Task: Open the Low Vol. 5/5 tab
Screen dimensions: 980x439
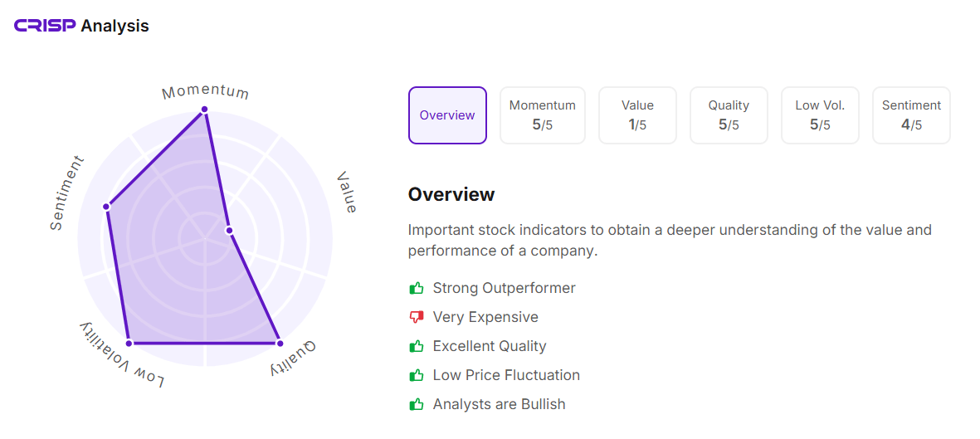Action: coord(820,115)
